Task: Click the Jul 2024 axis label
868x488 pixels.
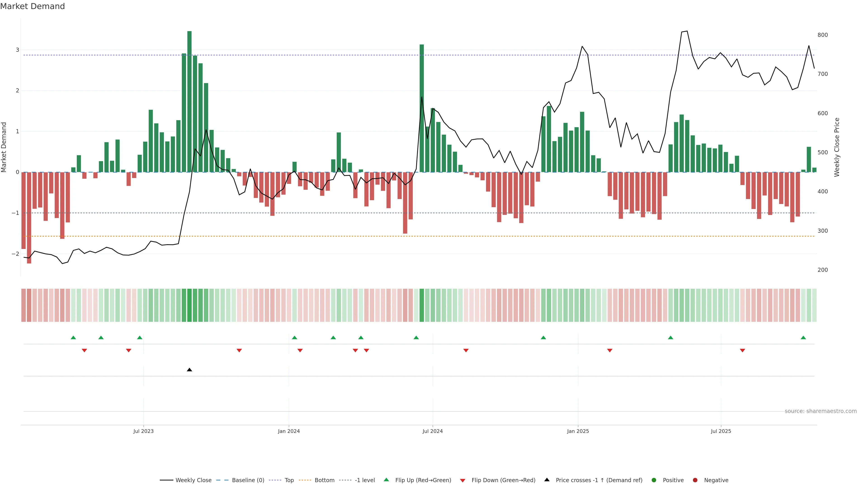Action: (433, 431)
